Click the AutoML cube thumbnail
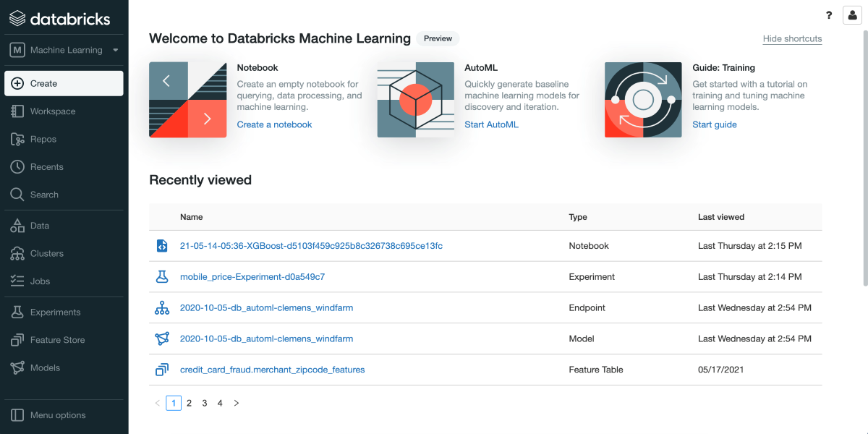 click(416, 100)
